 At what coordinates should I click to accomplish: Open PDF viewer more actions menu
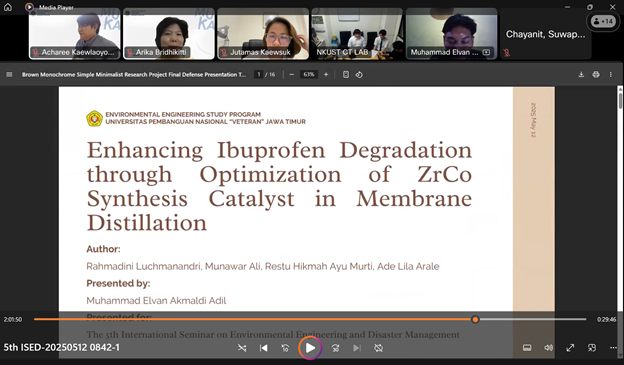point(610,74)
